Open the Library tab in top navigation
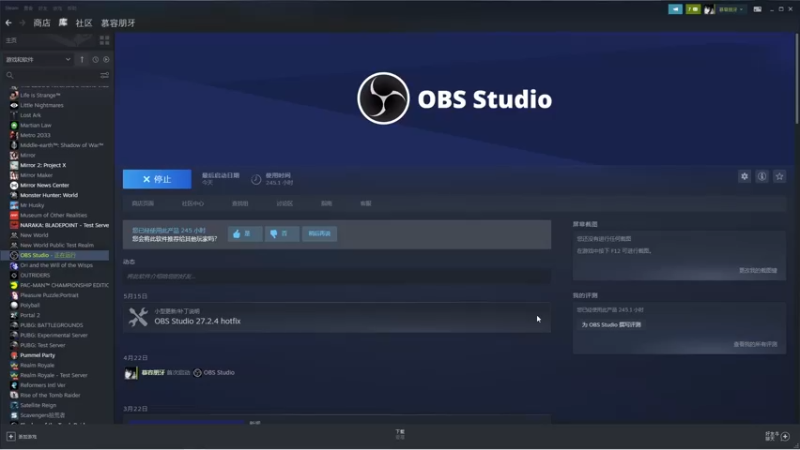This screenshot has width=800, height=450. 63,22
